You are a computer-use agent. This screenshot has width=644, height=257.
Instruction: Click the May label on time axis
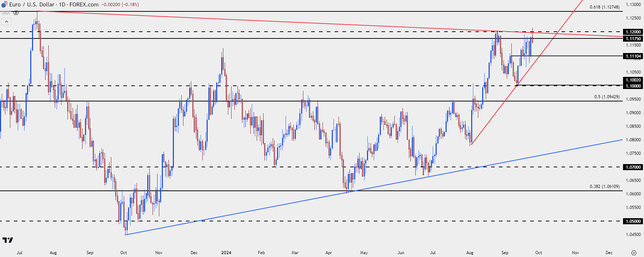[x=364, y=253]
